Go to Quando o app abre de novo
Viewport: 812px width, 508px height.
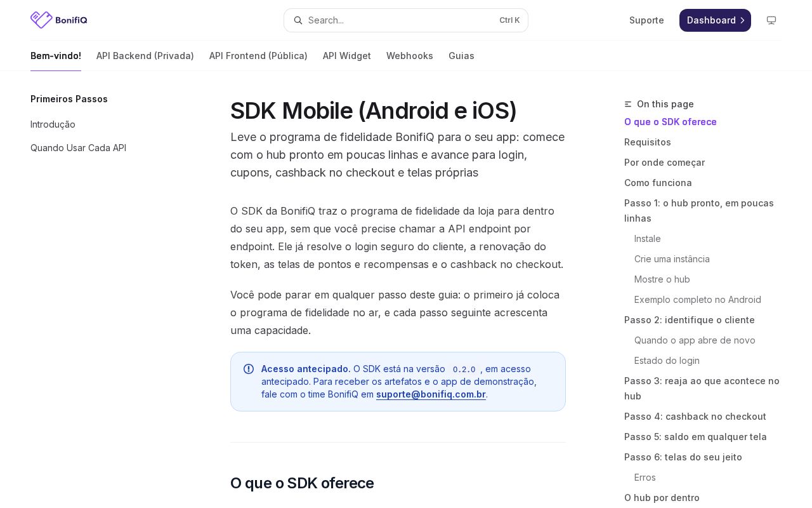click(x=695, y=340)
